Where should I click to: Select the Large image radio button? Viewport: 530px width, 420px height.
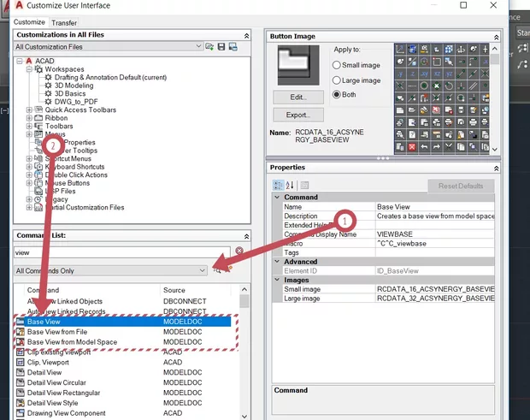tap(336, 80)
